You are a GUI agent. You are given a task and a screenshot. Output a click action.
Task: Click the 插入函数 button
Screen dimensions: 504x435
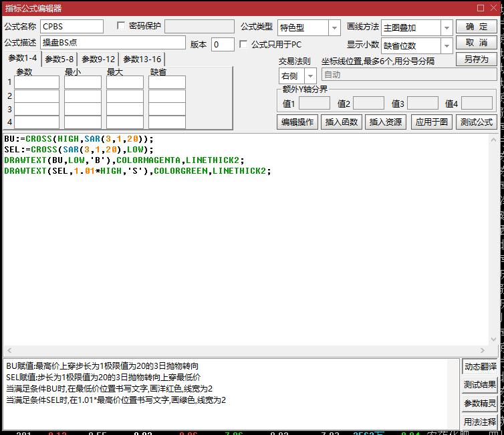pyautogui.click(x=342, y=122)
